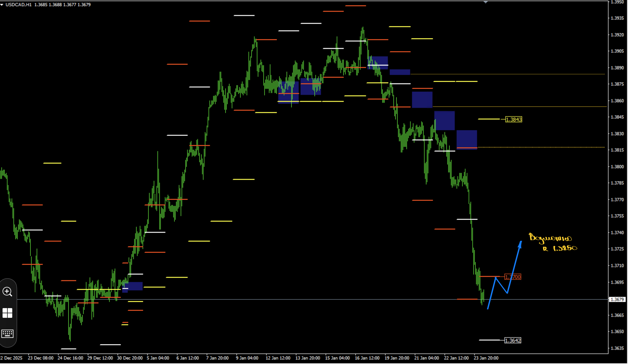The width and height of the screenshot is (628, 364).
Task: Show the on-screen keyboard icon
Action: [x=7, y=334]
